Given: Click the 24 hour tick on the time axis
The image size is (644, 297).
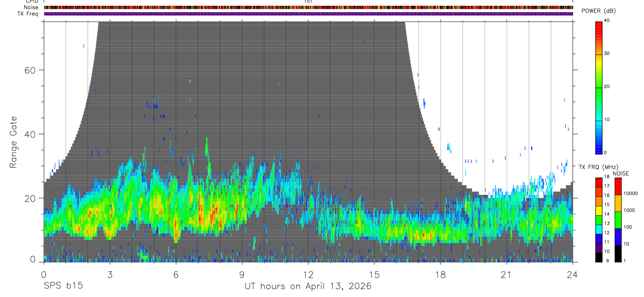Looking at the screenshot, I should [572, 274].
